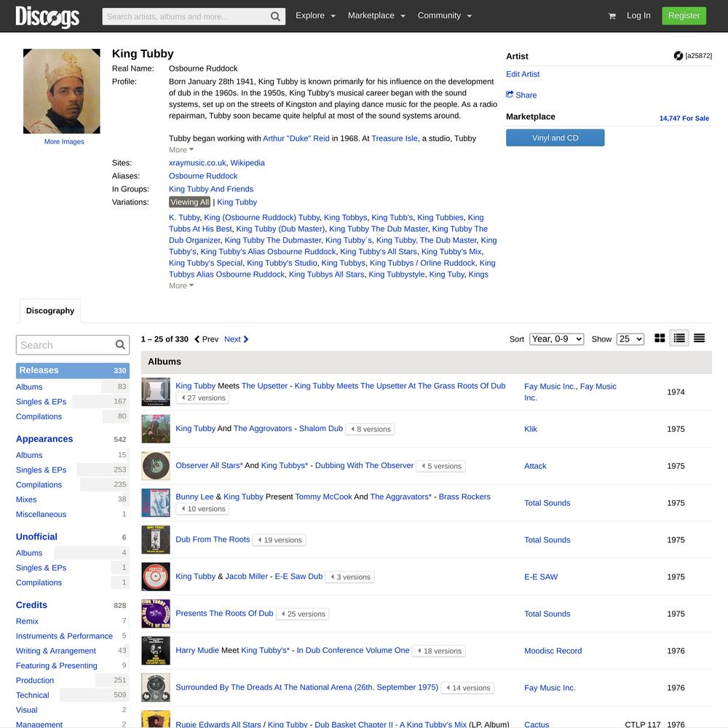This screenshot has height=728, width=728.
Task: Select the compact text-only view icon
Action: (x=699, y=339)
